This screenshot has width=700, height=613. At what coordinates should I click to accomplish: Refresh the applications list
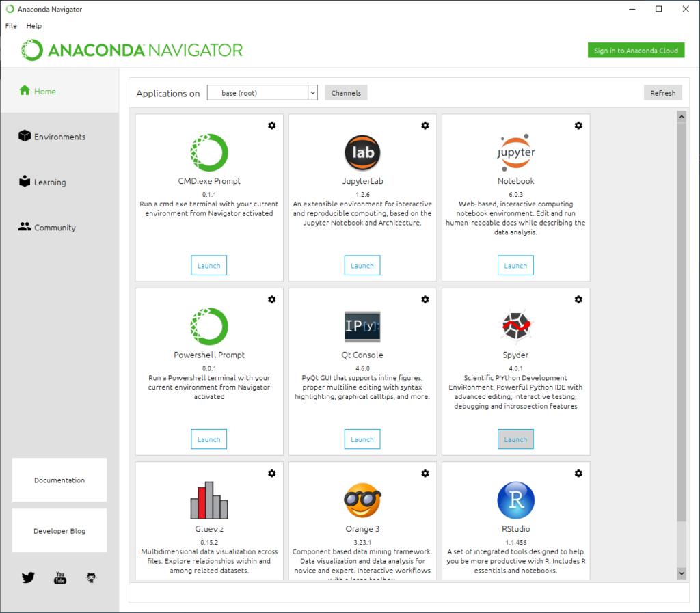663,93
